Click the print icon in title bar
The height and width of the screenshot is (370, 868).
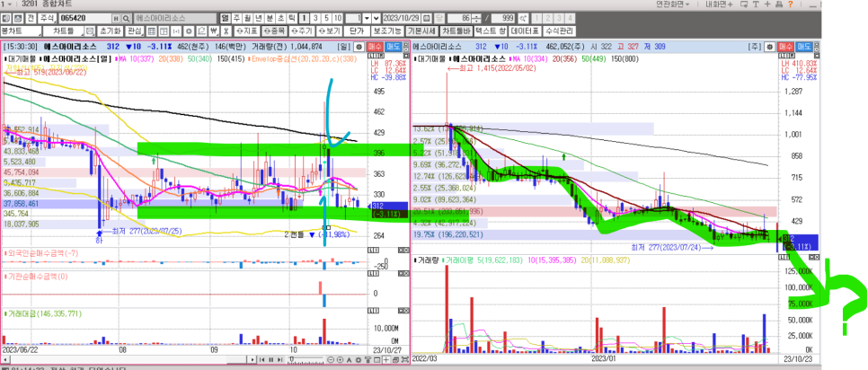coord(779,4)
